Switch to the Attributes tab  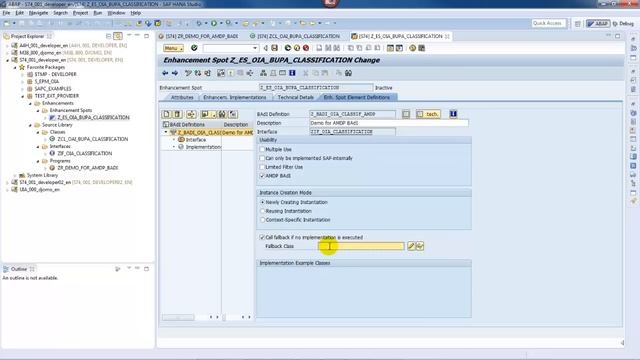(182, 97)
